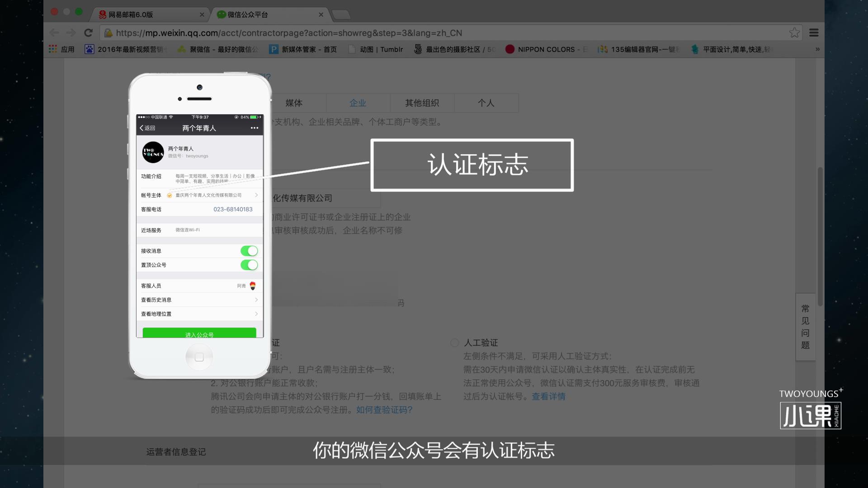868x488 pixels.
Task: Reload the current page
Action: [88, 33]
